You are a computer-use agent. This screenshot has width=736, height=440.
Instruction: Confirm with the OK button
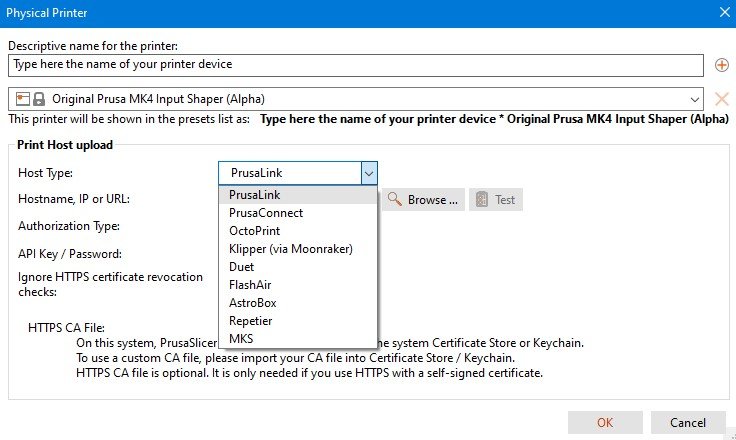[605, 423]
